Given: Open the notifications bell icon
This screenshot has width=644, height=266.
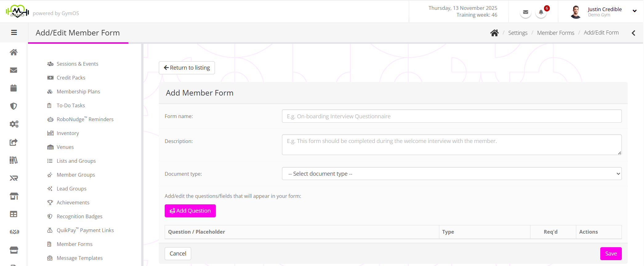Looking at the screenshot, I should pyautogui.click(x=541, y=13).
